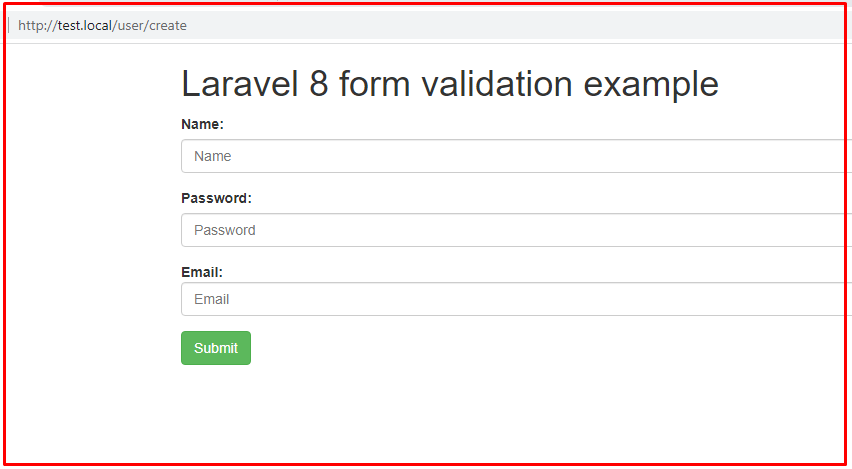Click the http:// prefix in the address bar
Image resolution: width=852 pixels, height=469 pixels.
(x=36, y=25)
